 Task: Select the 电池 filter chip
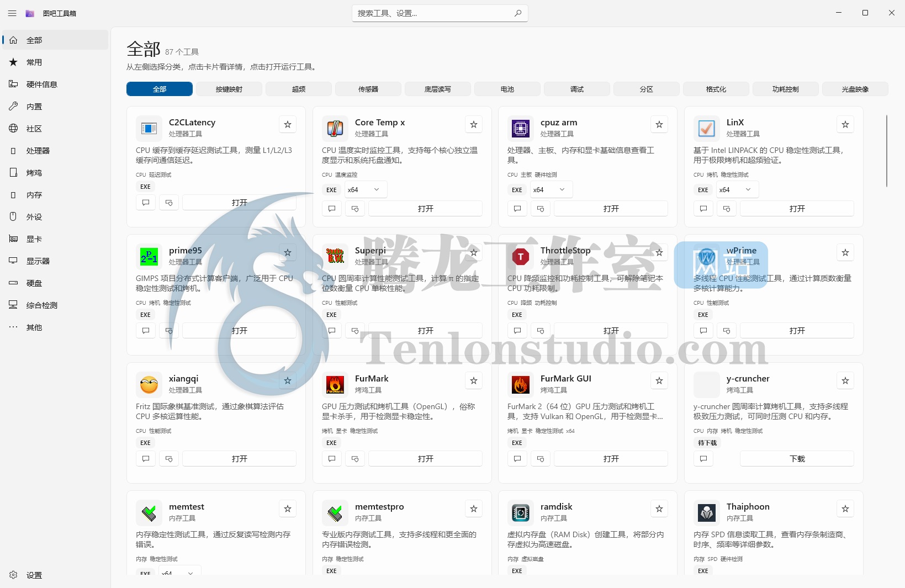pyautogui.click(x=507, y=89)
